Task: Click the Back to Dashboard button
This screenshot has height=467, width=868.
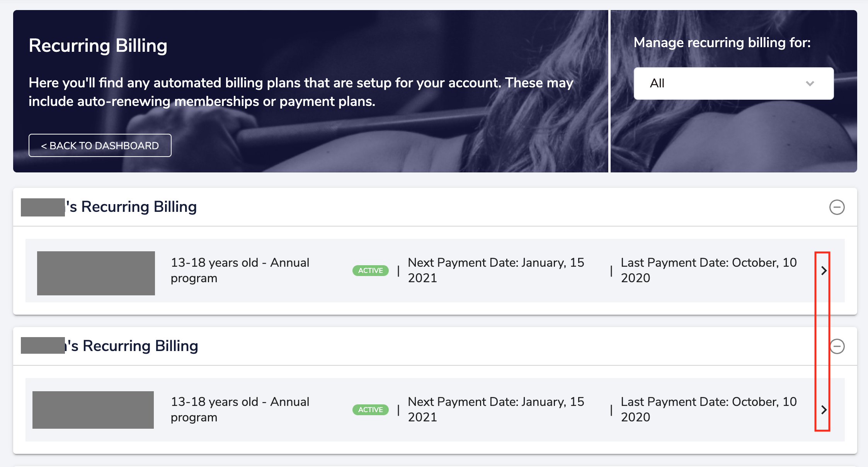Action: click(x=100, y=145)
